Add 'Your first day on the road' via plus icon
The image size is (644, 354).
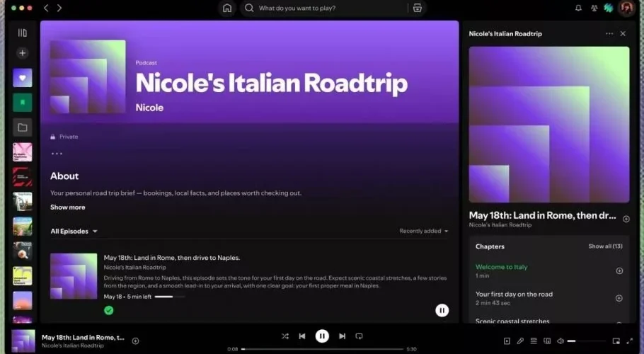619,298
